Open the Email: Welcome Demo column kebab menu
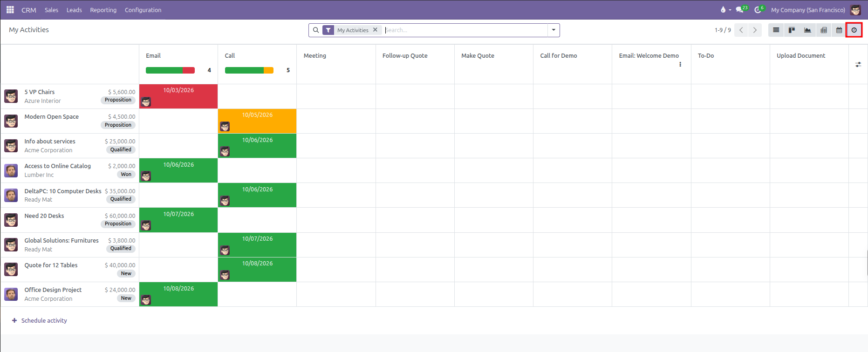868x352 pixels. coord(680,64)
